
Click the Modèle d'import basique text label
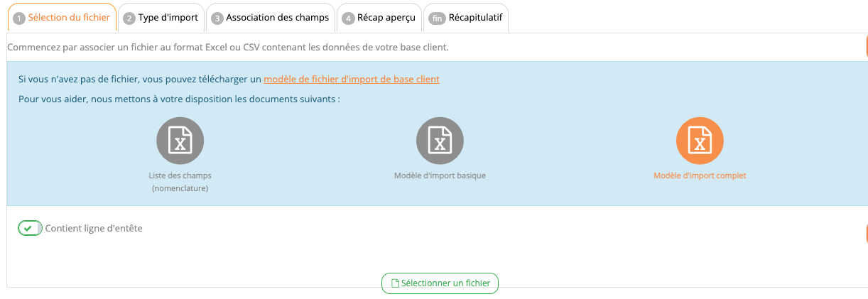point(440,175)
